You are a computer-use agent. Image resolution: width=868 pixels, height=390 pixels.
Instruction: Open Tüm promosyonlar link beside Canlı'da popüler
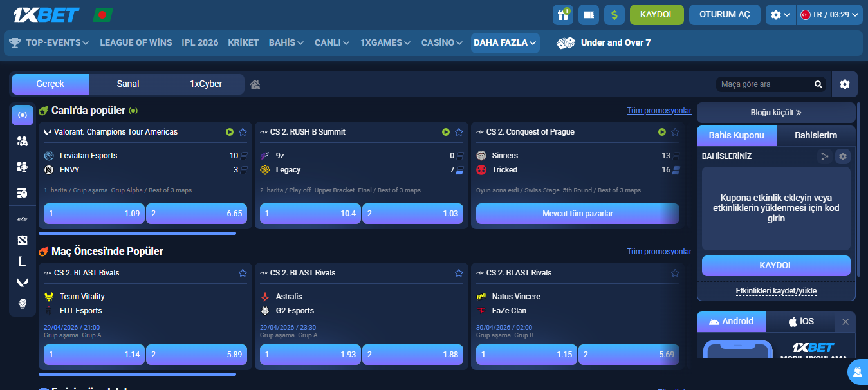(x=660, y=111)
